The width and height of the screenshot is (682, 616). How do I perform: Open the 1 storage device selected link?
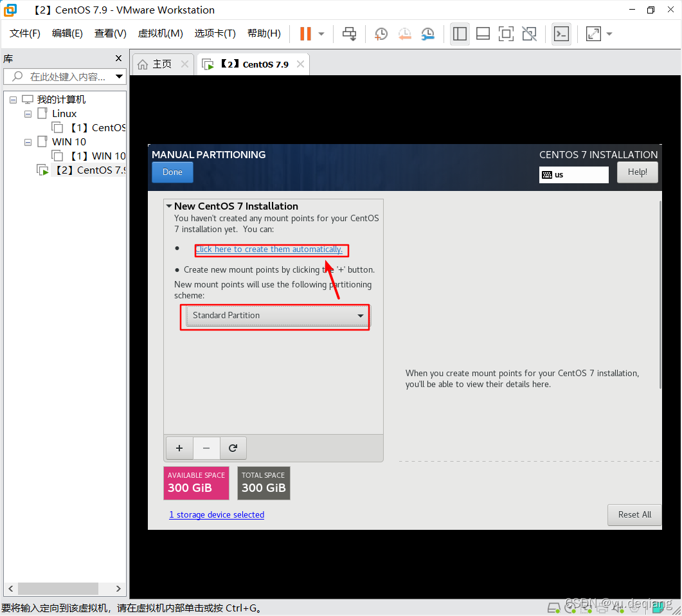coord(217,514)
